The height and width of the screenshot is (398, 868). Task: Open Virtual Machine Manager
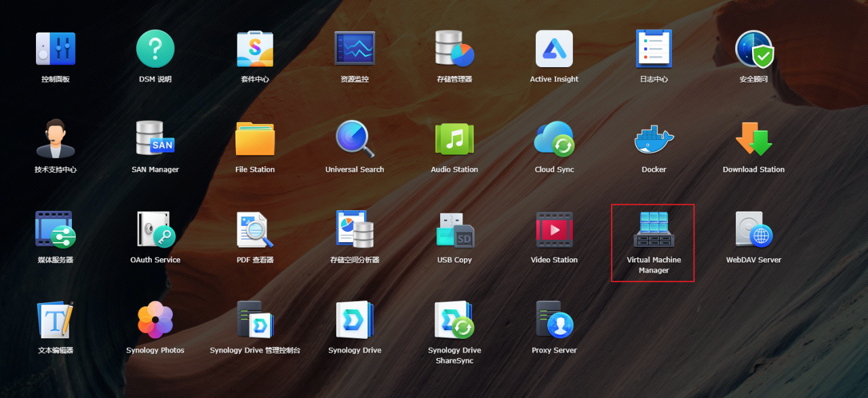[653, 231]
